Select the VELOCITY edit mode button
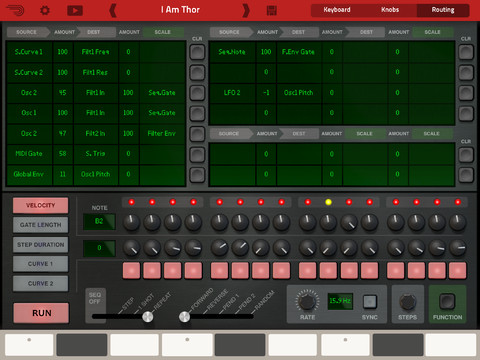The width and height of the screenshot is (480, 360). (x=40, y=205)
